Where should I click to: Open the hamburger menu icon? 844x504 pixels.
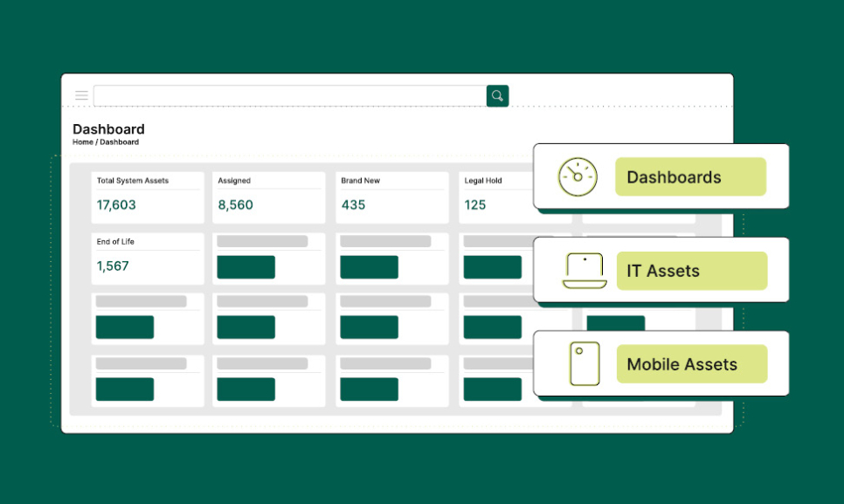point(81,96)
